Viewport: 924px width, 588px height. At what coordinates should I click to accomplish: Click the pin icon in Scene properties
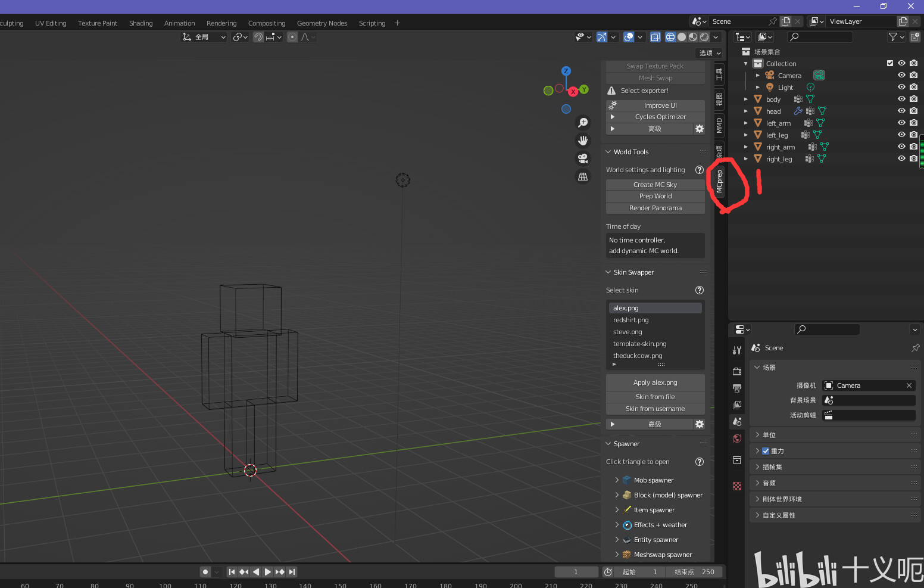click(x=916, y=348)
